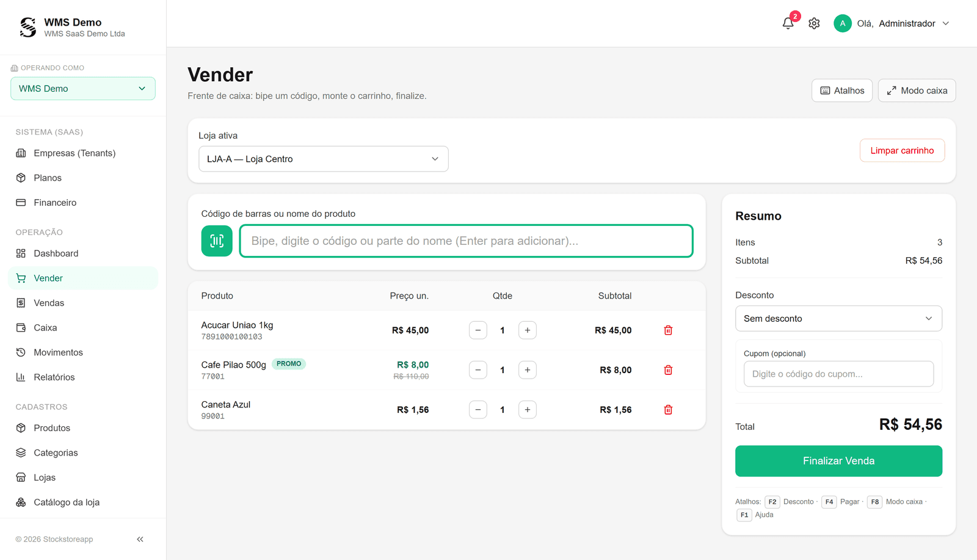This screenshot has height=560, width=977.
Task: Open Financeiro section
Action: (83, 203)
